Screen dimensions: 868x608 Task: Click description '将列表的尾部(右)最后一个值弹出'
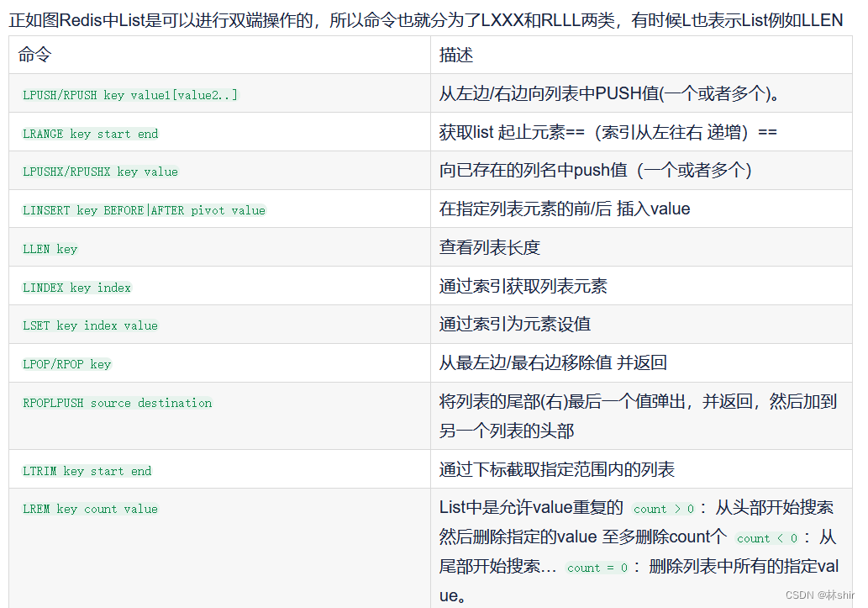638,416
